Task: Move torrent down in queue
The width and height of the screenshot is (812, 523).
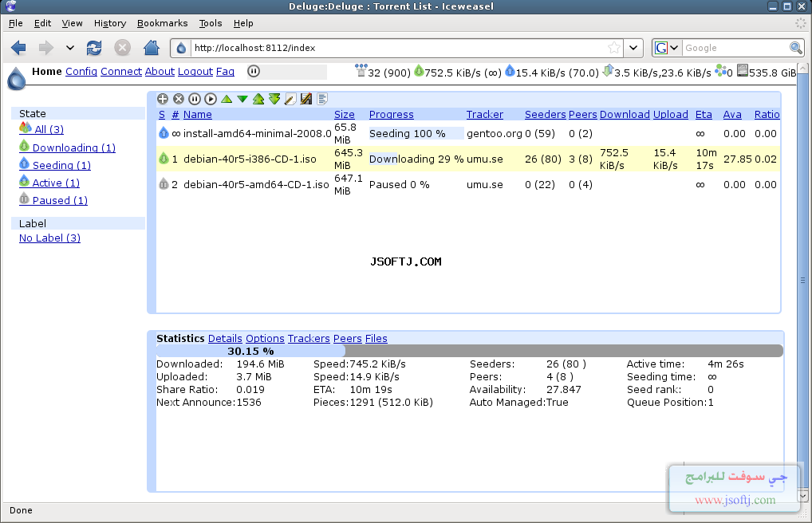Action: click(x=242, y=99)
